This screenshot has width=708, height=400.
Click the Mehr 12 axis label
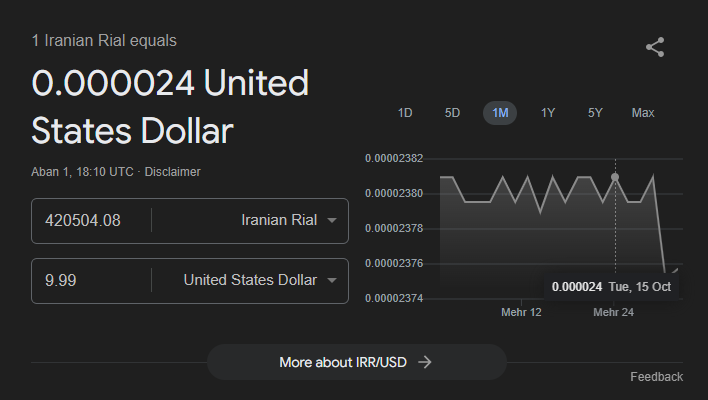521,312
